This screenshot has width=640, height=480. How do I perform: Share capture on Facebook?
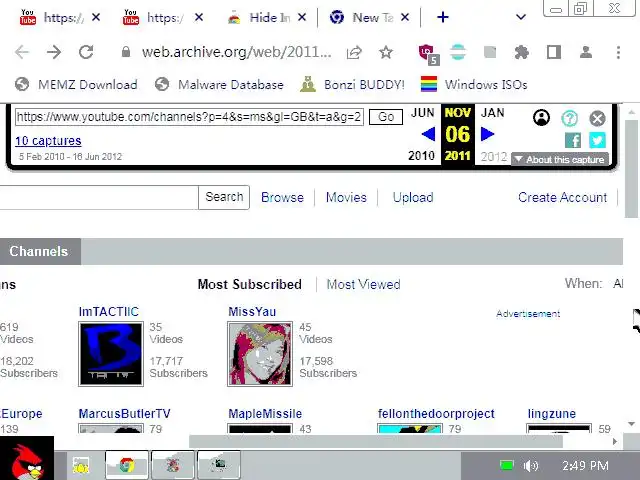click(573, 140)
